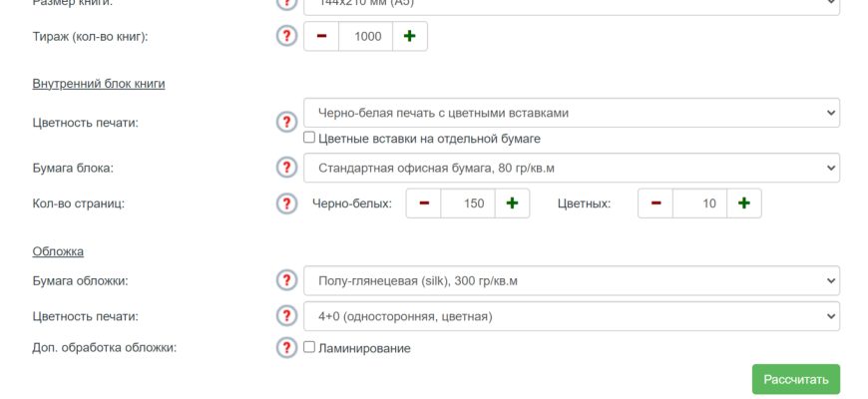Add a Черно-белых page with plus
868x399 pixels.
pos(512,203)
